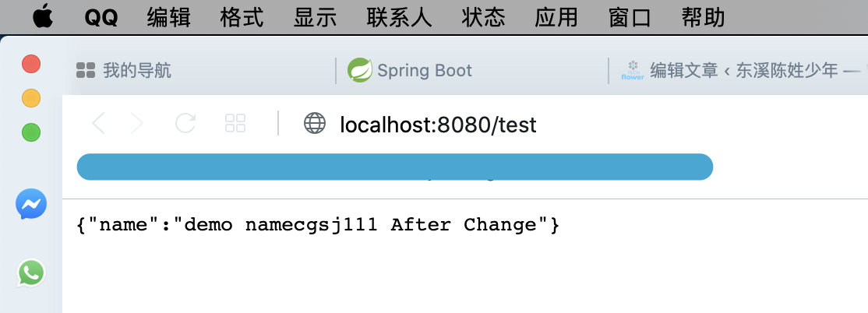
Task: Open the 窗口 menu
Action: click(630, 17)
